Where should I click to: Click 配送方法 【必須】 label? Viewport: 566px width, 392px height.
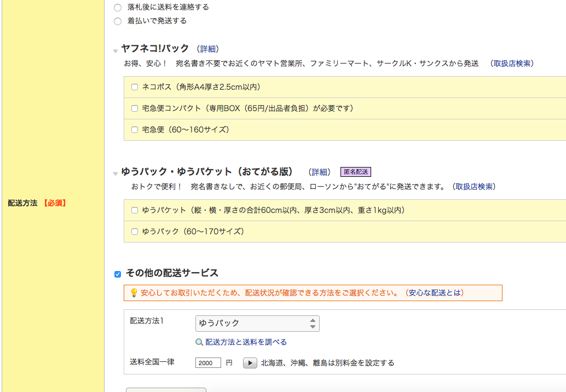pos(37,203)
